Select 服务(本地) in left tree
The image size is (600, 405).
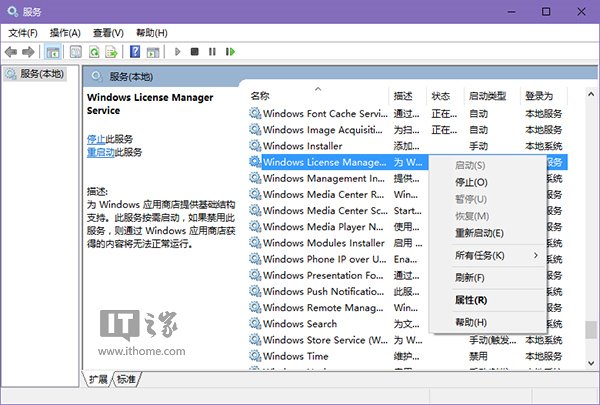(x=44, y=74)
